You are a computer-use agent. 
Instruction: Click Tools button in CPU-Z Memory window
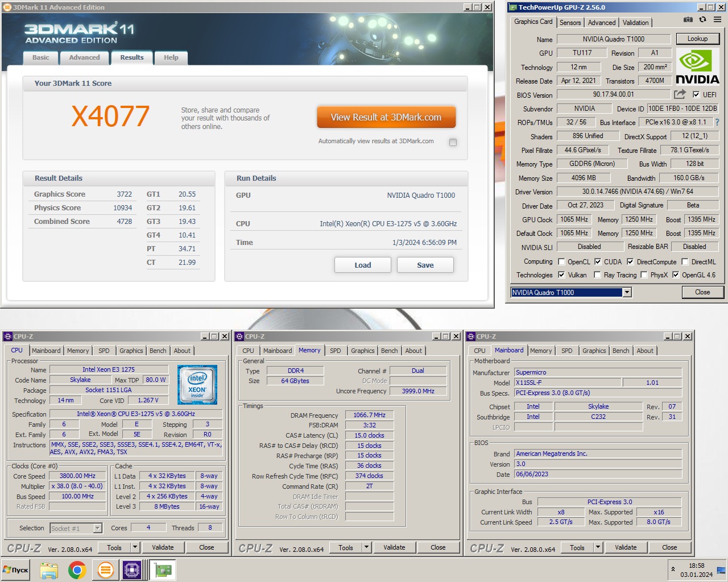346,547
